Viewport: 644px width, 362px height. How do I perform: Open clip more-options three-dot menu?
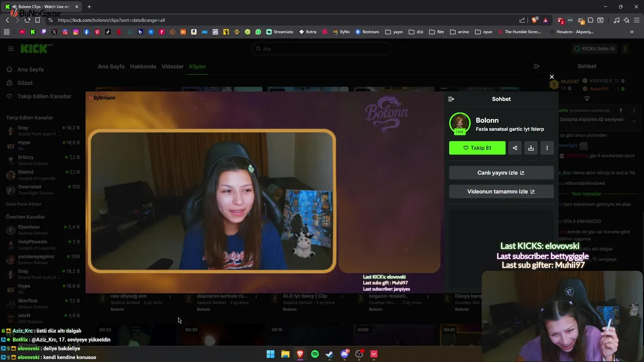click(x=547, y=148)
